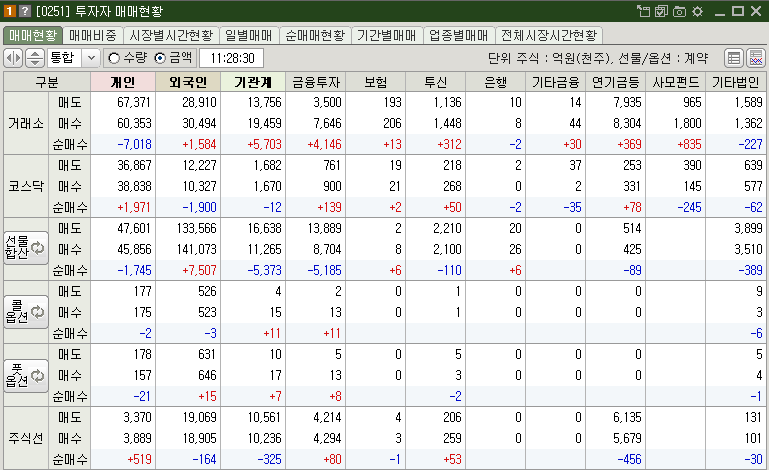Image resolution: width=769 pixels, height=470 pixels.
Task: Toggle the 선물합산 refresh icon button
Action: 26,248
